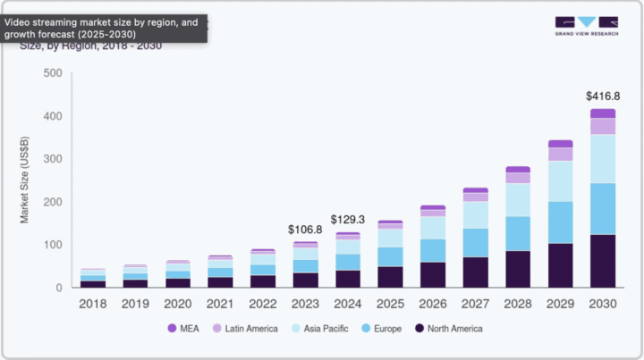Screen dimensions: 644x360
Task: Toggle the North America legend label
Action: tap(456, 329)
